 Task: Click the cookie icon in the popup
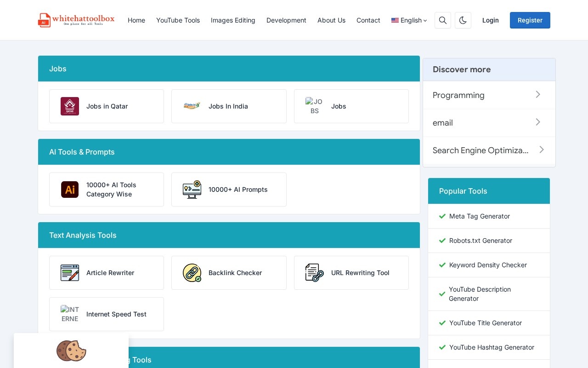pyautogui.click(x=71, y=351)
